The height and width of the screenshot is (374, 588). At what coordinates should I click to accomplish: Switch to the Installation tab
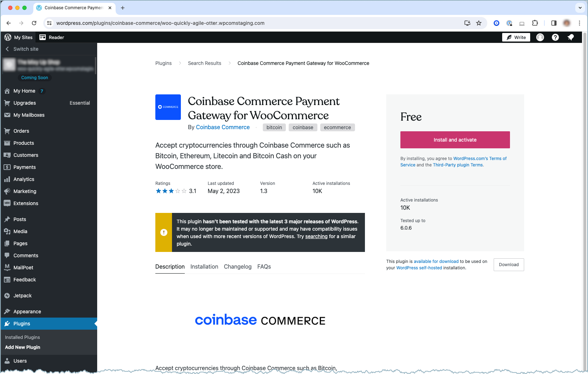tap(204, 266)
